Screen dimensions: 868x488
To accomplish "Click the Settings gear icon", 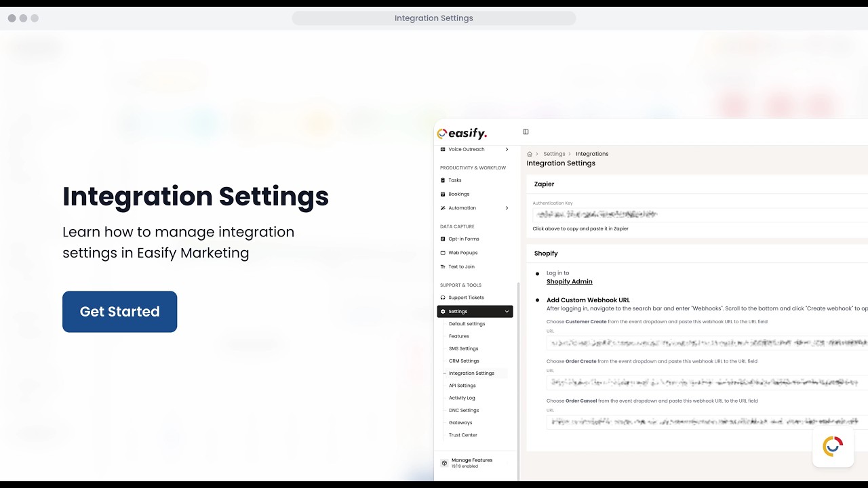I will 443,312.
